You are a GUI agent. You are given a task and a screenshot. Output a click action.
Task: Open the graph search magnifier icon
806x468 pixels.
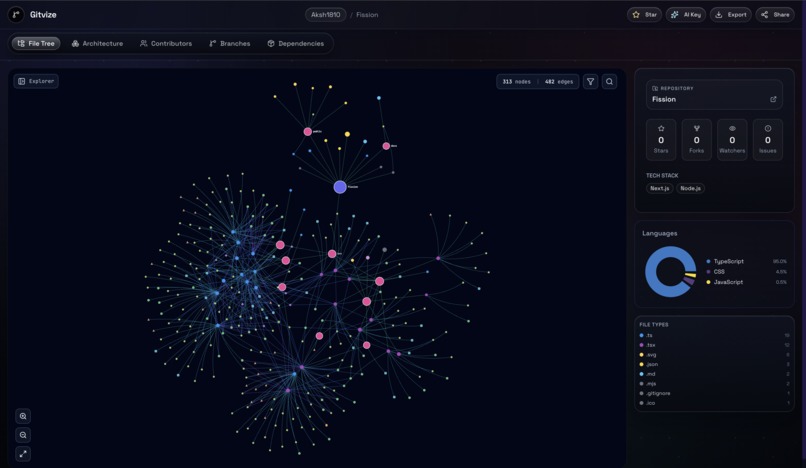[609, 81]
